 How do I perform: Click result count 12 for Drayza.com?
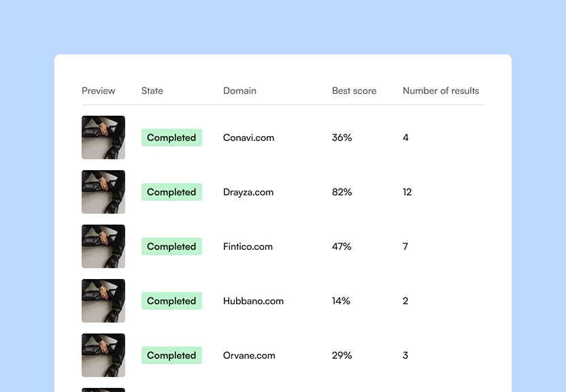[407, 192]
